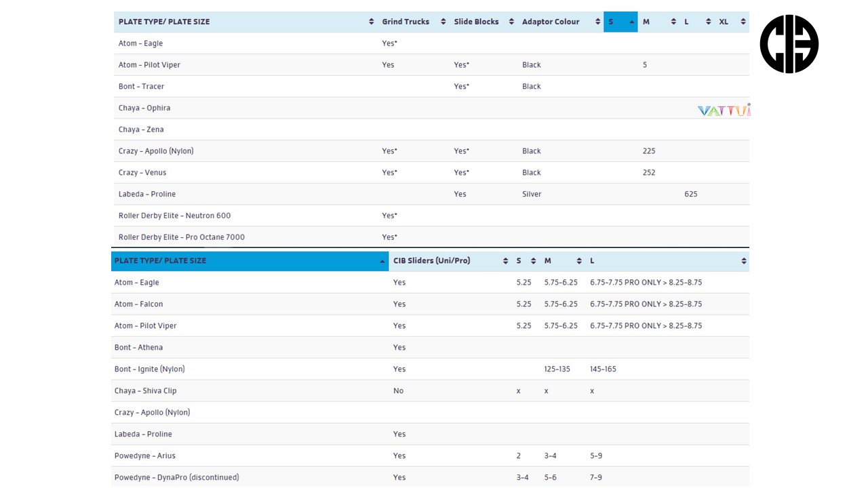Image resolution: width=868 pixels, height=488 pixels.
Task: Click Roller Derby Elite – Pro Octane 7000
Action: [x=182, y=237]
